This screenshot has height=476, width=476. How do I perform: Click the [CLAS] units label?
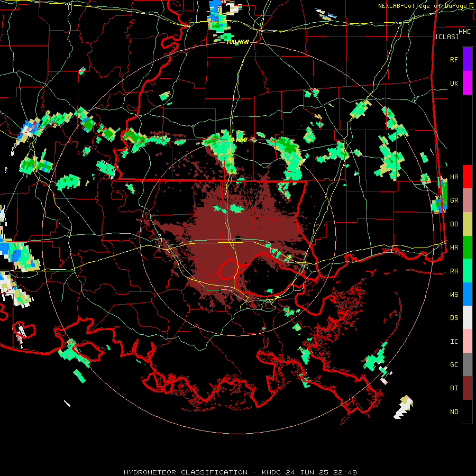(x=447, y=36)
